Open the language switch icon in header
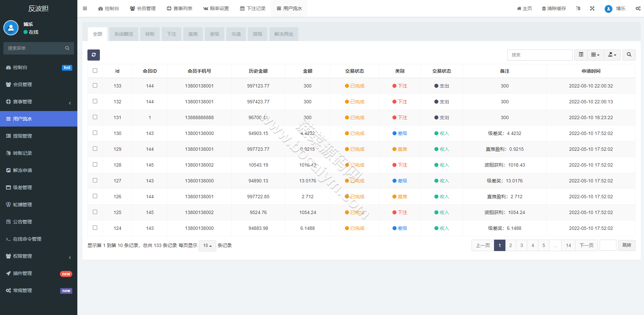 [x=578, y=8]
